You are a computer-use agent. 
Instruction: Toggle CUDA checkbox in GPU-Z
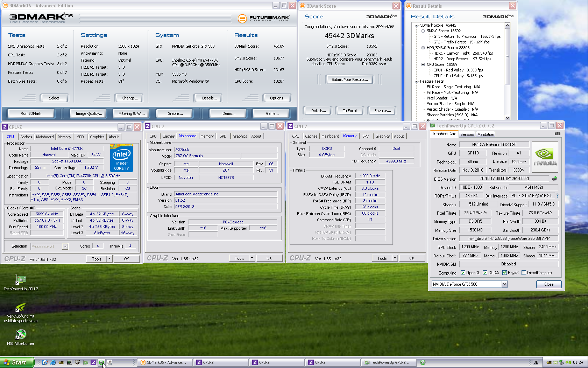[x=485, y=273]
